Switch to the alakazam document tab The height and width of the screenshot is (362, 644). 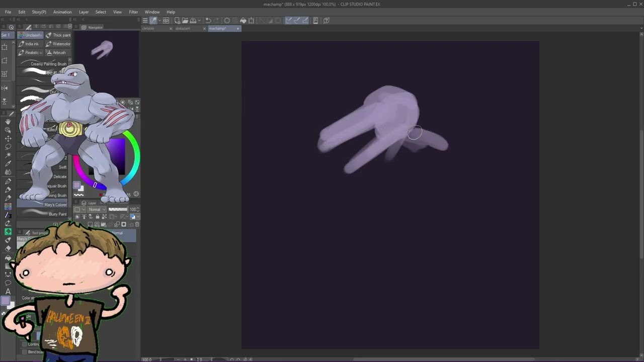point(183,29)
